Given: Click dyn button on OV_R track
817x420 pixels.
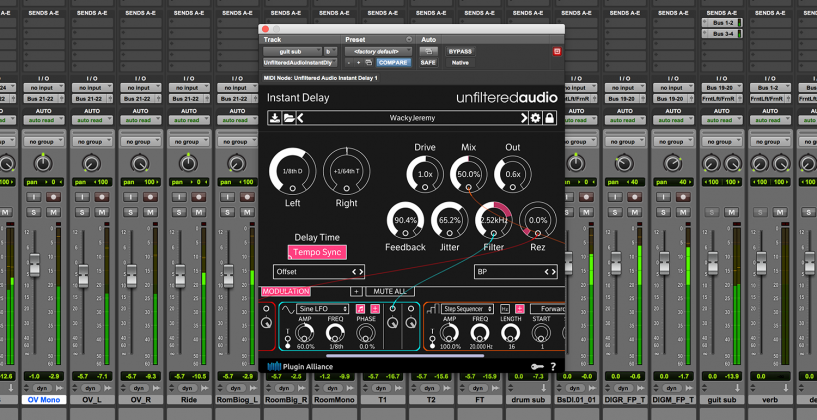Looking at the screenshot, I should 139,388.
